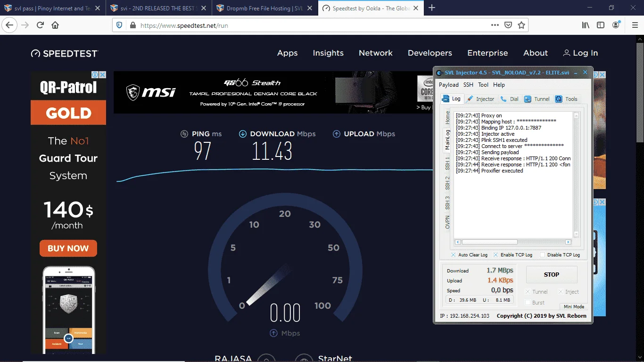Viewport: 644px width, 362px height.
Task: Go back with the browser back arrow
Action: [10, 25]
